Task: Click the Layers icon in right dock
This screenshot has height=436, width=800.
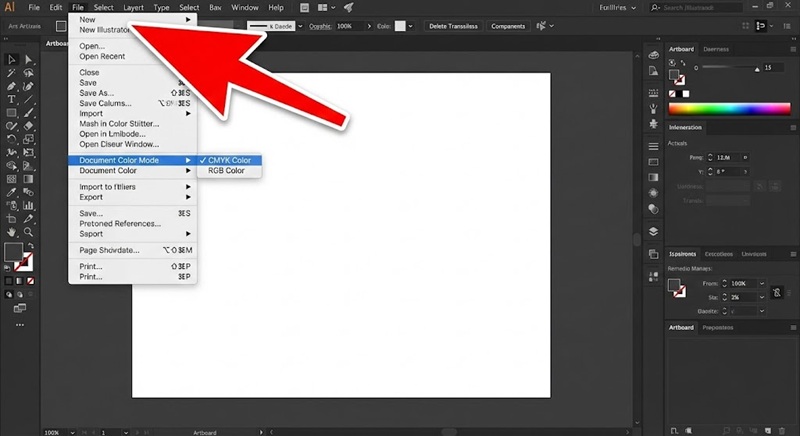Action: coord(653,231)
